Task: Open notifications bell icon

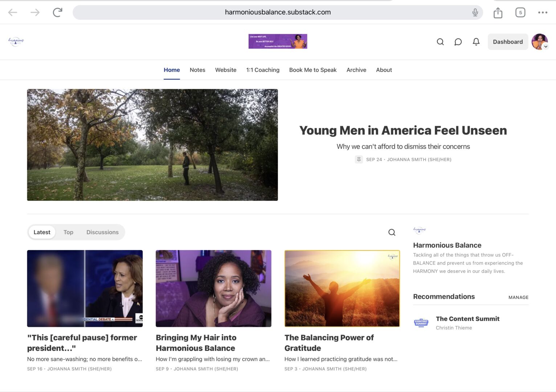Action: click(476, 42)
